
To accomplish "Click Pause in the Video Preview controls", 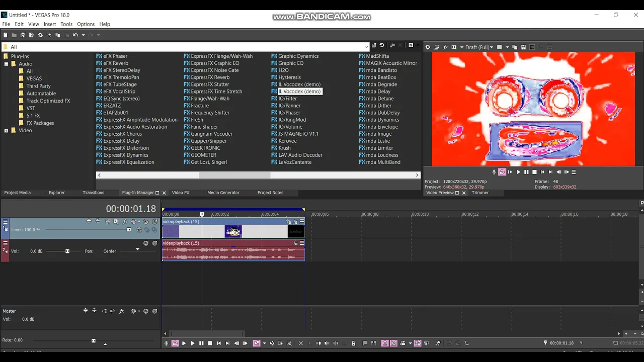I will tap(526, 172).
